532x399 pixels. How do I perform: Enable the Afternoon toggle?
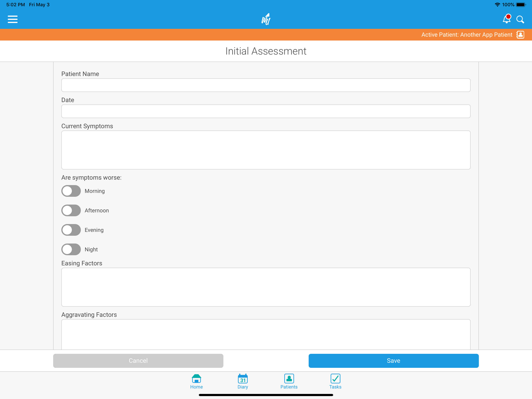point(71,210)
